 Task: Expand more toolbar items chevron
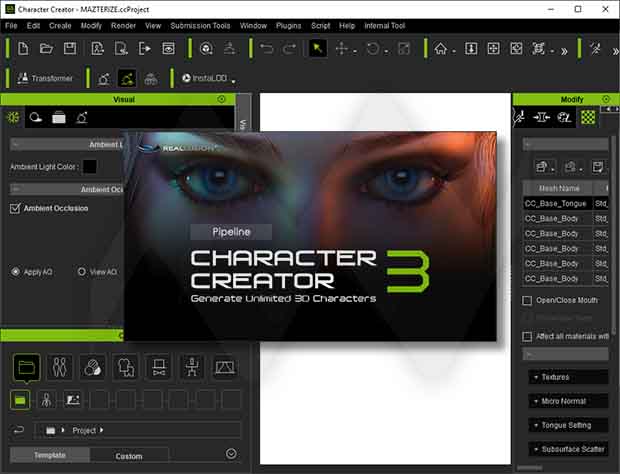pyautogui.click(x=564, y=51)
